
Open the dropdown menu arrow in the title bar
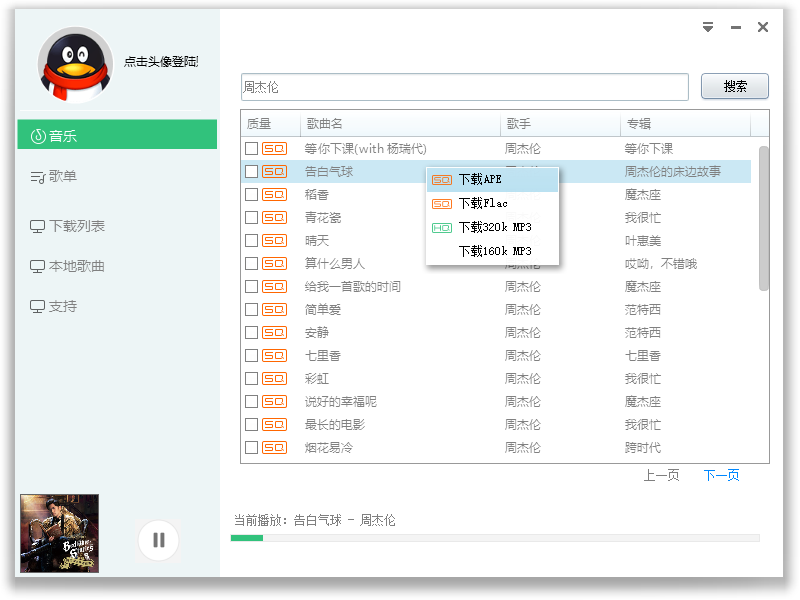(708, 27)
